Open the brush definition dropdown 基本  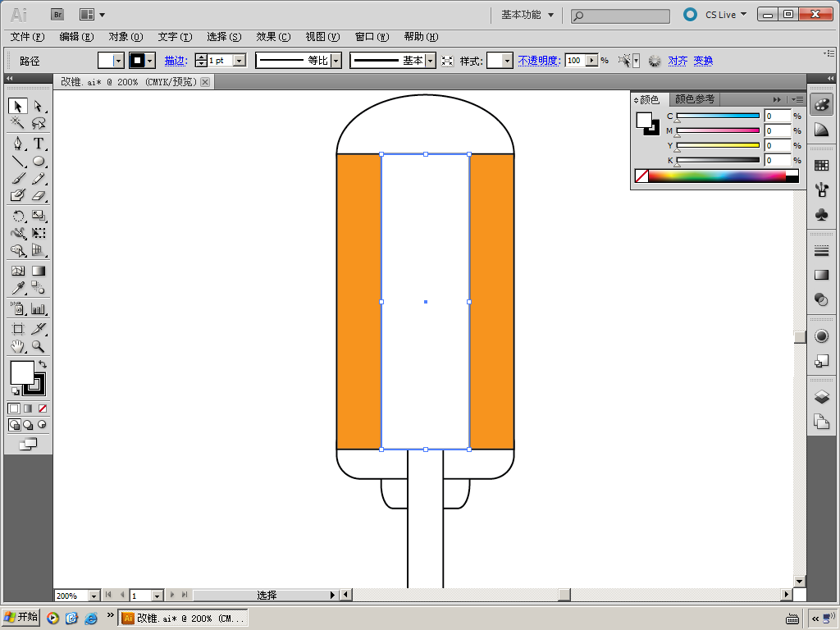pyautogui.click(x=430, y=61)
